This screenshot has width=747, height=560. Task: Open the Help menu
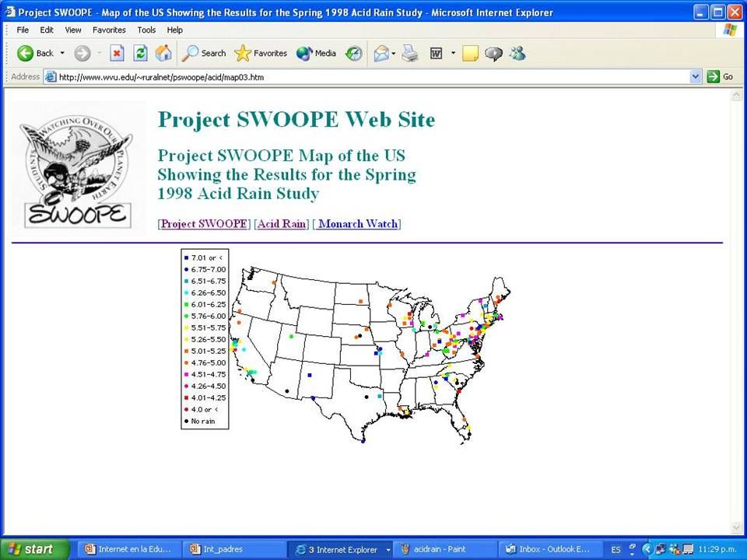(x=175, y=30)
